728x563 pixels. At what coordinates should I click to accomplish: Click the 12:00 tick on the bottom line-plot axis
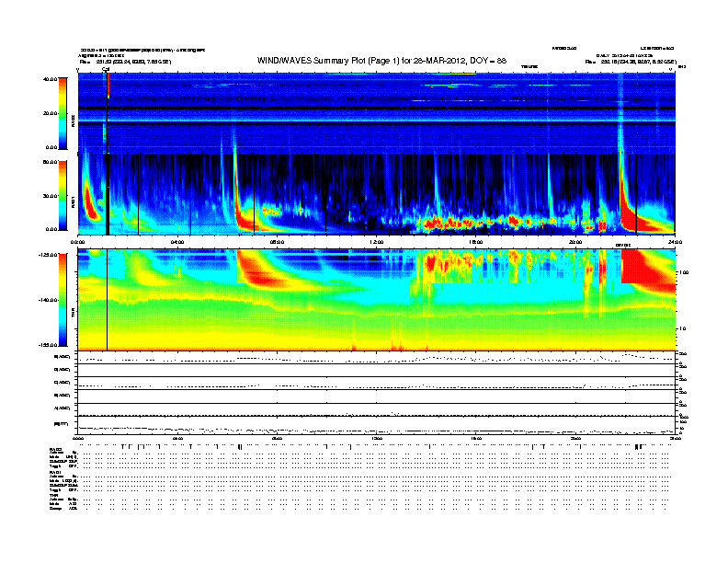pos(376,439)
